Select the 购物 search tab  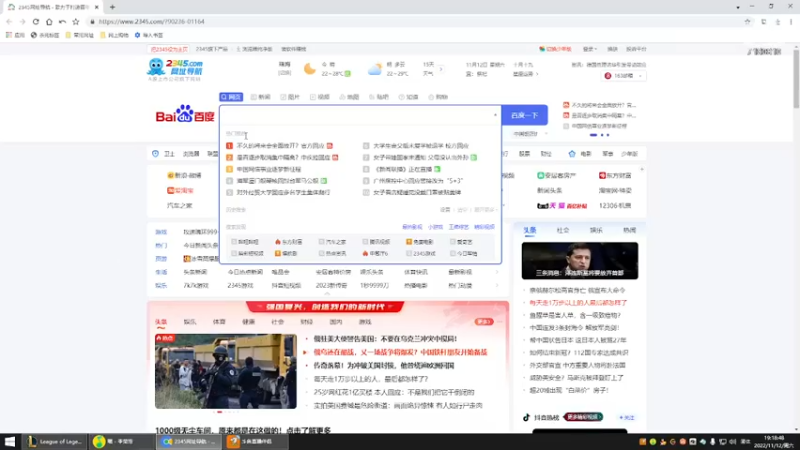pos(438,97)
